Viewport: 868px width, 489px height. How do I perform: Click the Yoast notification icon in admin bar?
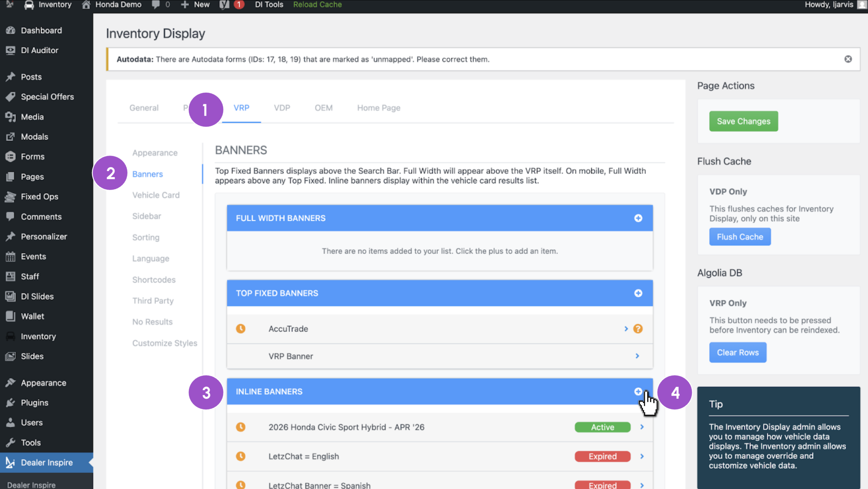(232, 5)
